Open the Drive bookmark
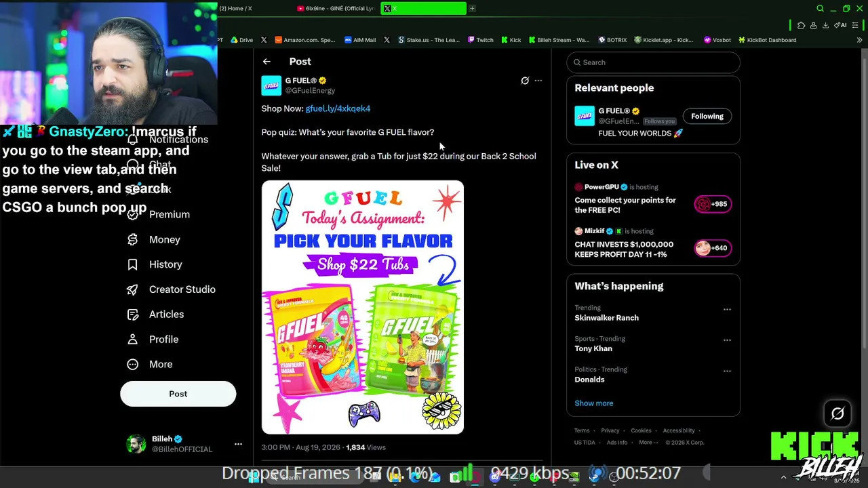 [242, 40]
